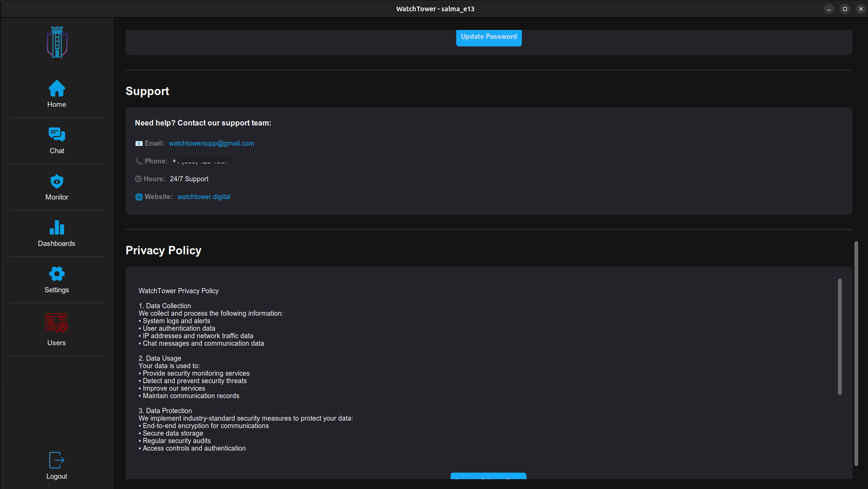Select the Home menu label
This screenshot has height=489, width=868.
[x=57, y=104]
